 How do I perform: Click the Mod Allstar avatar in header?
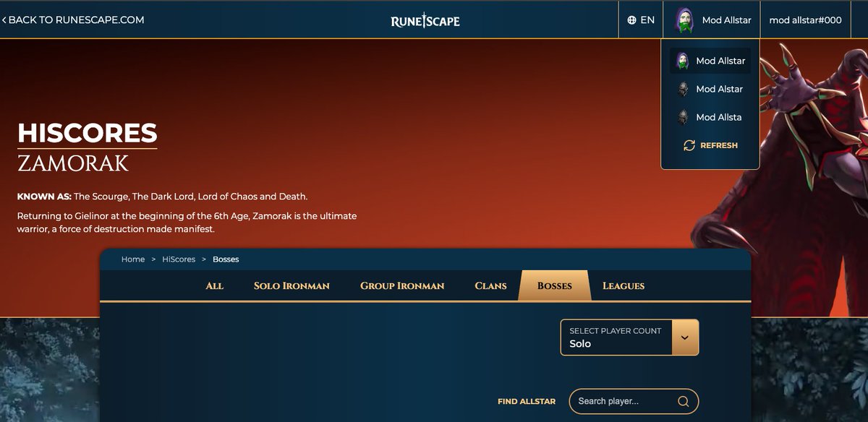[x=684, y=20]
